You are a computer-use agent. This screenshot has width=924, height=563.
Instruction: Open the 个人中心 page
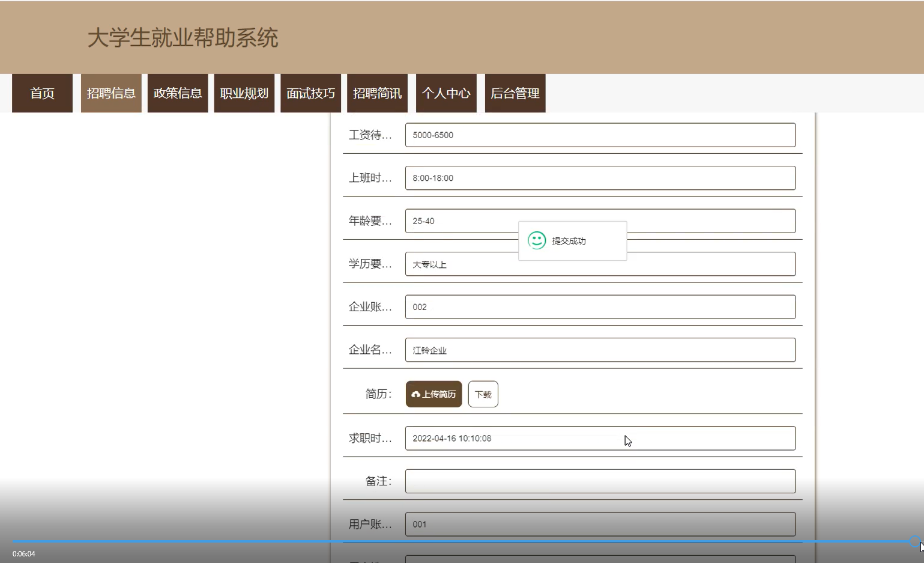(x=446, y=93)
